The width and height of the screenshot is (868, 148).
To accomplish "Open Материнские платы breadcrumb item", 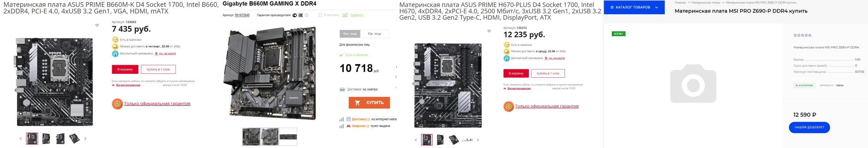I will (706, 3).
